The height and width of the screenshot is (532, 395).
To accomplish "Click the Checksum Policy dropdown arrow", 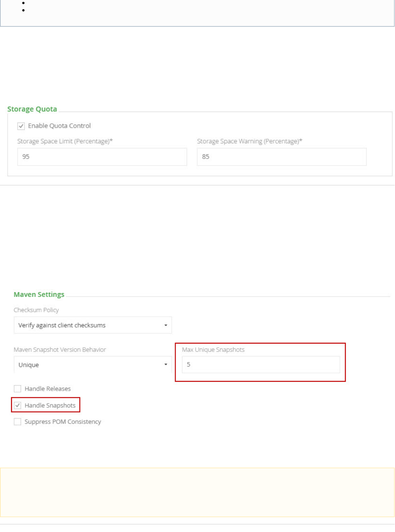I will pyautogui.click(x=166, y=325).
